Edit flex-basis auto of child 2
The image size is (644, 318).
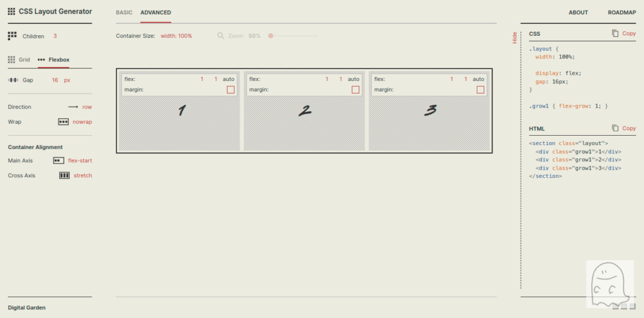[x=353, y=79]
